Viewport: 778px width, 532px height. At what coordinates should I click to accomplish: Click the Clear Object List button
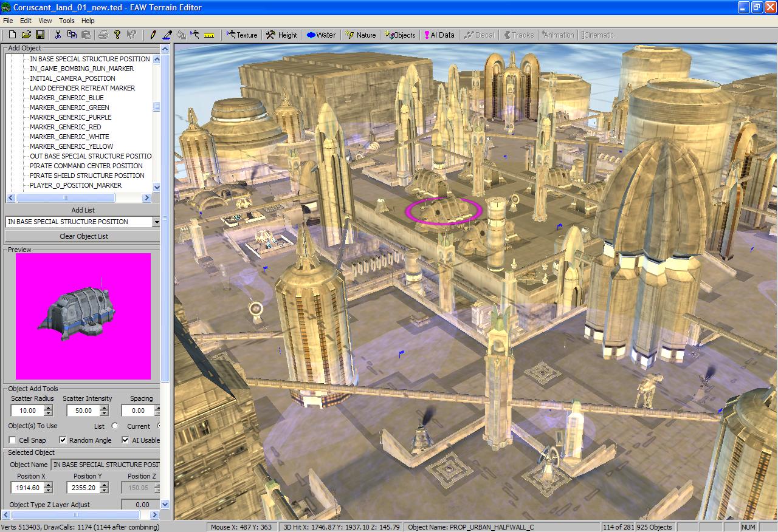83,236
